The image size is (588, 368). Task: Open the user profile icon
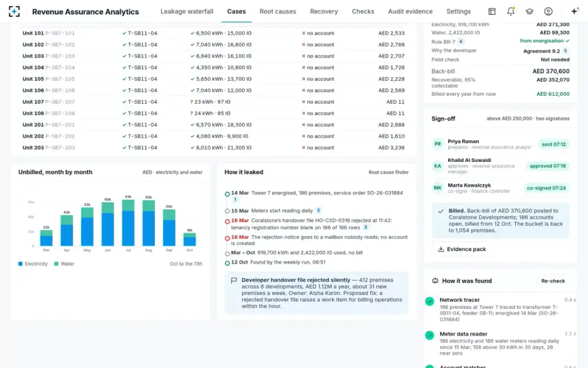pyautogui.click(x=548, y=11)
